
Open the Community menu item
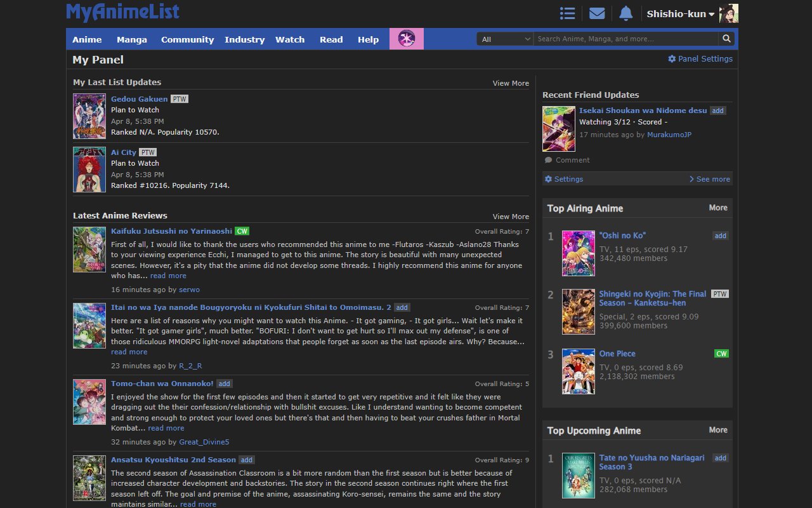[187, 39]
